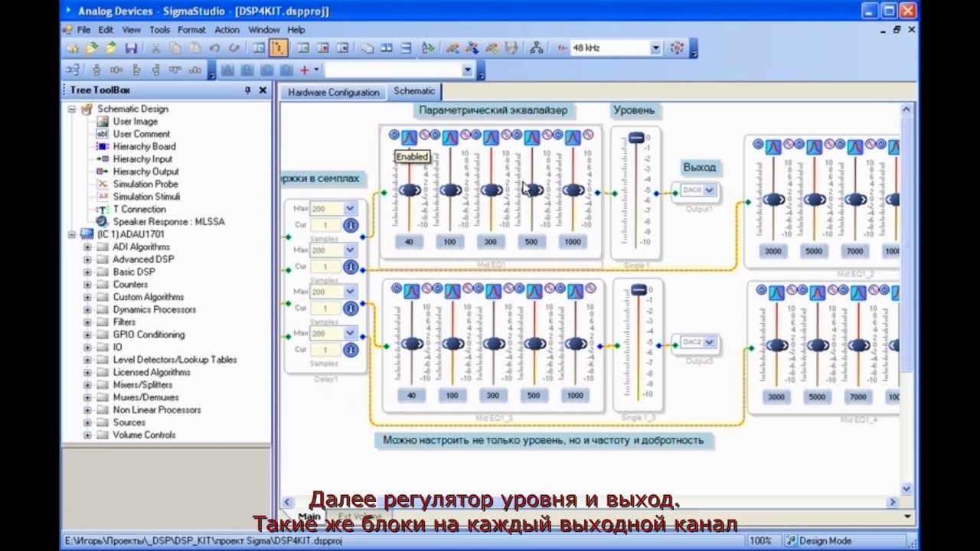
Task: Toggle round blue button left of 3000 icon, Mid EQ1_4
Action: [x=761, y=290]
